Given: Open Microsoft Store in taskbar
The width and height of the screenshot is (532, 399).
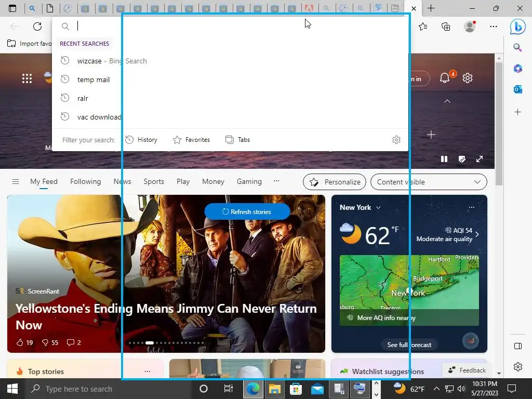Looking at the screenshot, I should point(296,389).
